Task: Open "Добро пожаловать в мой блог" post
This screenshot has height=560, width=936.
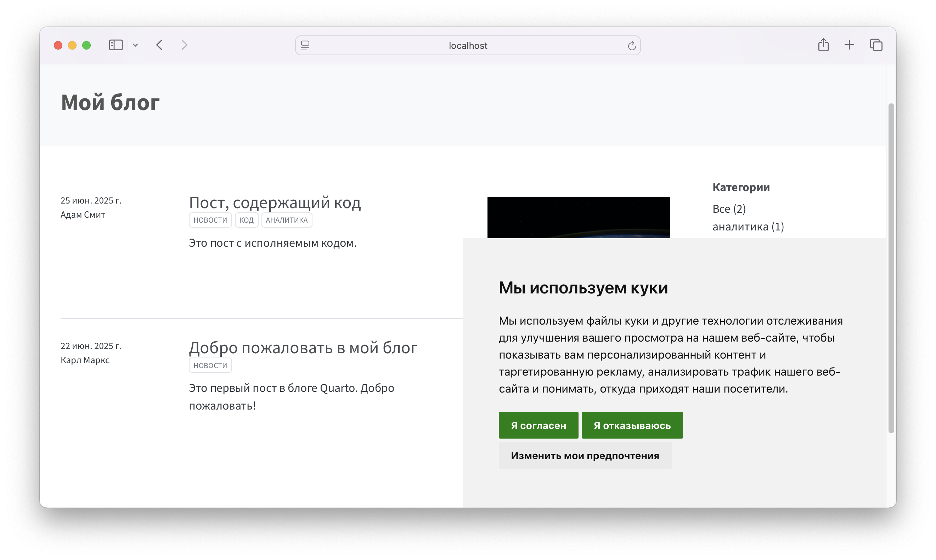Action: (x=303, y=348)
